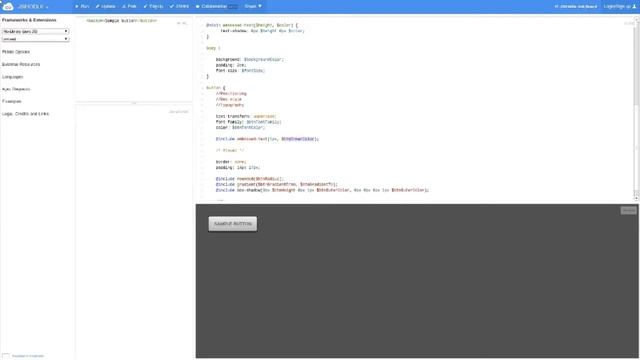Click the JSFiddle cloud logo
This screenshot has width=640, height=360.
point(8,6)
